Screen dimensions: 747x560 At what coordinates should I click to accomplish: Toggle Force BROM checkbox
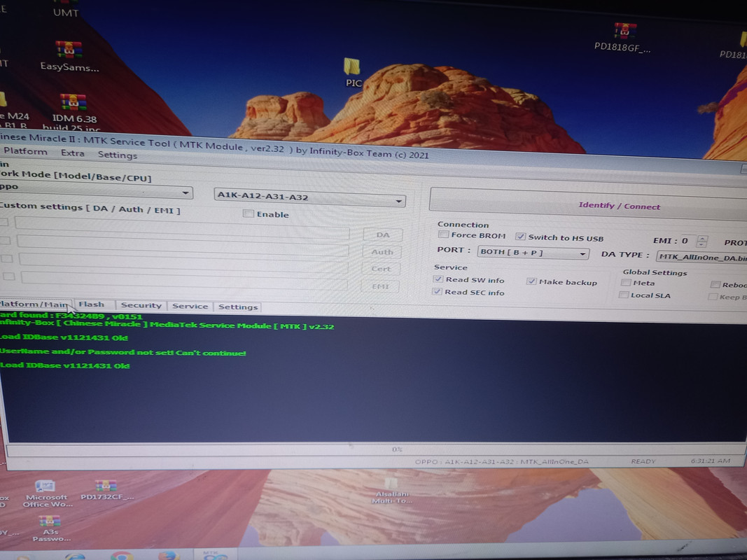tap(444, 234)
